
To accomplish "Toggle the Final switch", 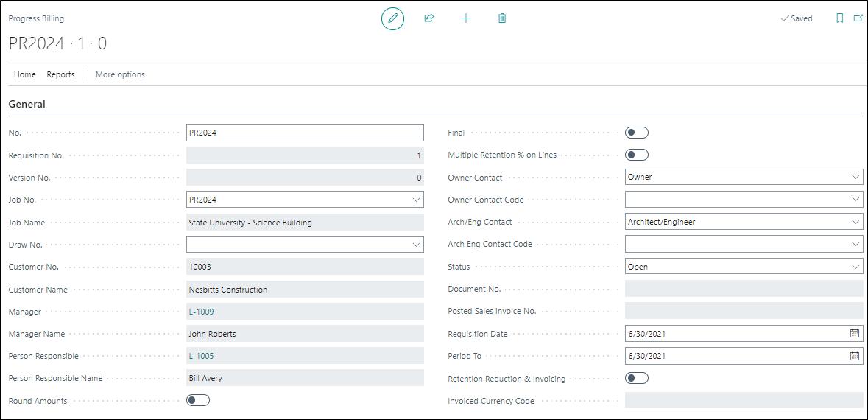I will [x=636, y=133].
